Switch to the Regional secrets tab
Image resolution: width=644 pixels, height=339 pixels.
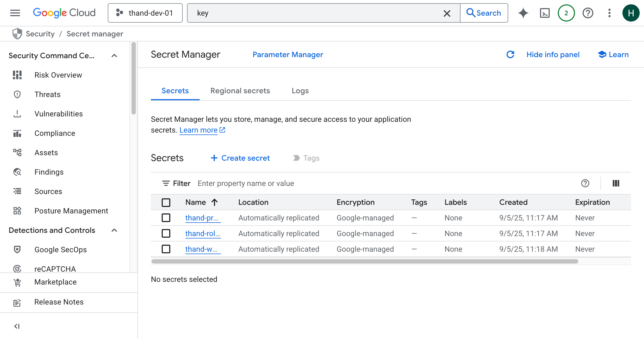tap(240, 91)
